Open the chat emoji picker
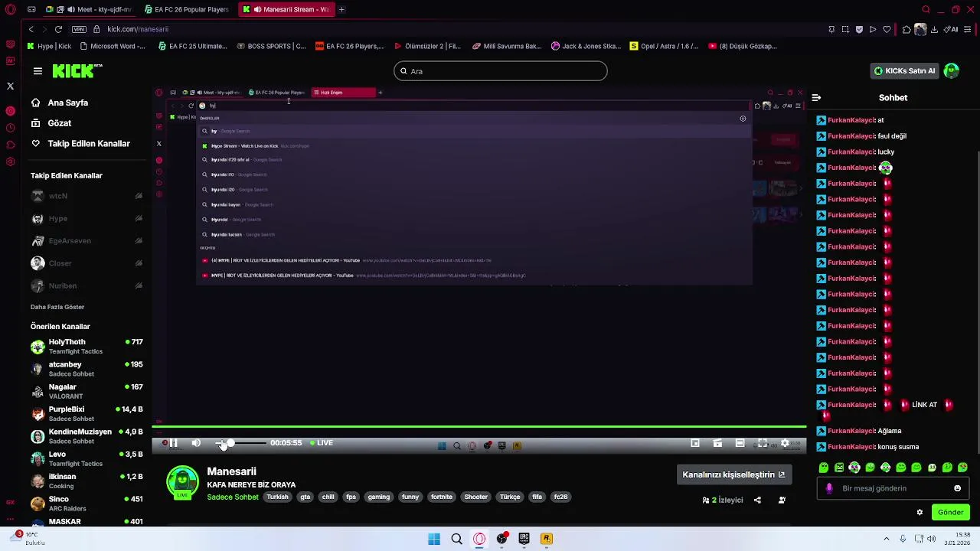Screen dimensions: 980x551 (957, 488)
